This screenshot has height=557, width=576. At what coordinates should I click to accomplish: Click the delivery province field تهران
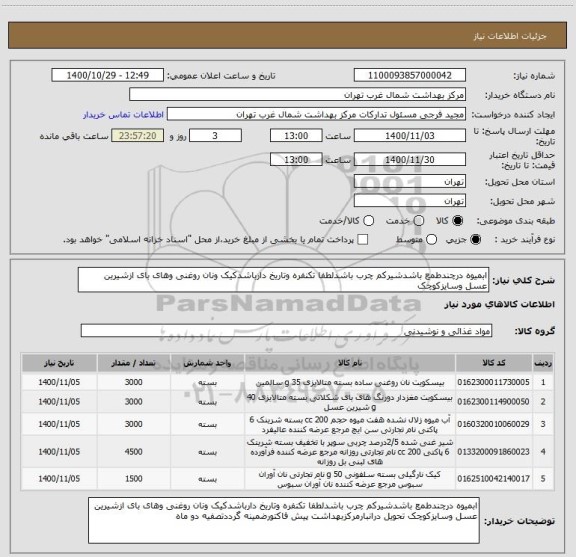coord(410,182)
